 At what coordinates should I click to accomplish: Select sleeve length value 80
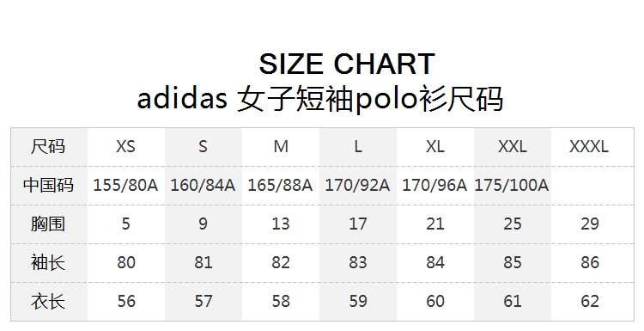[125, 262]
